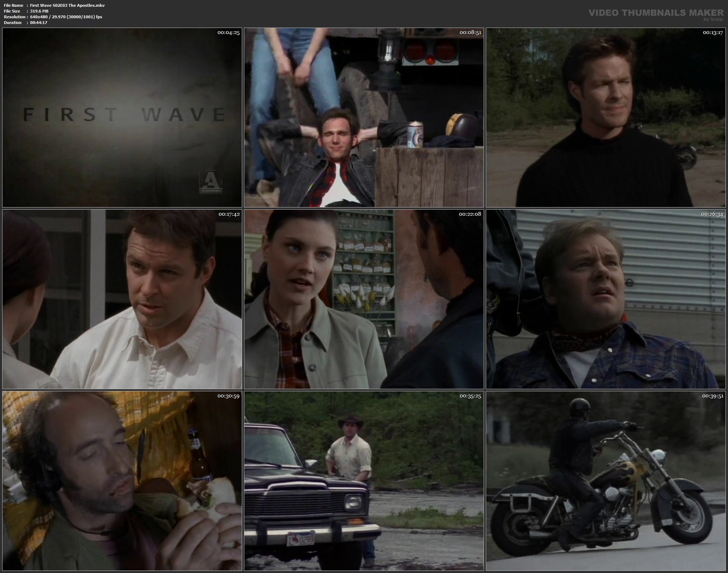
Task: Click thumbnail of man eating sandwich
Action: [x=122, y=481]
